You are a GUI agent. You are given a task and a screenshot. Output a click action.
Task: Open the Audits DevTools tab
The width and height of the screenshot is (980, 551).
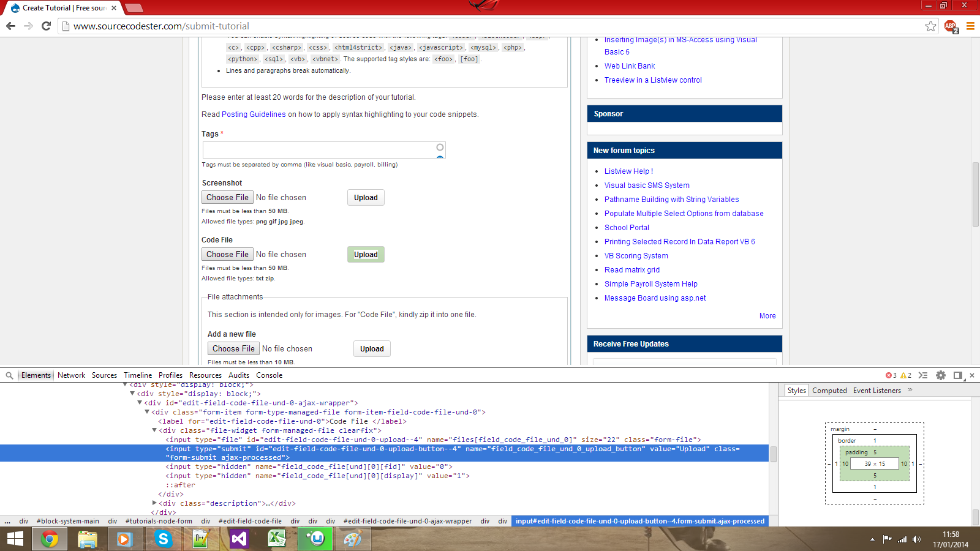tap(239, 375)
